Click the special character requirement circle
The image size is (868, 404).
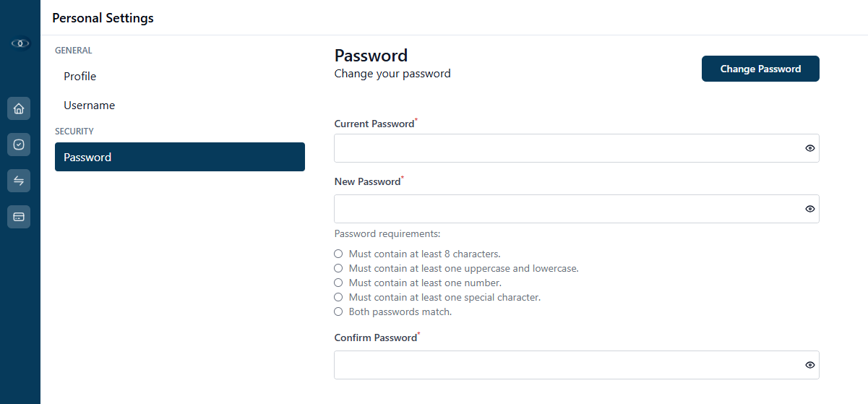pyautogui.click(x=338, y=297)
